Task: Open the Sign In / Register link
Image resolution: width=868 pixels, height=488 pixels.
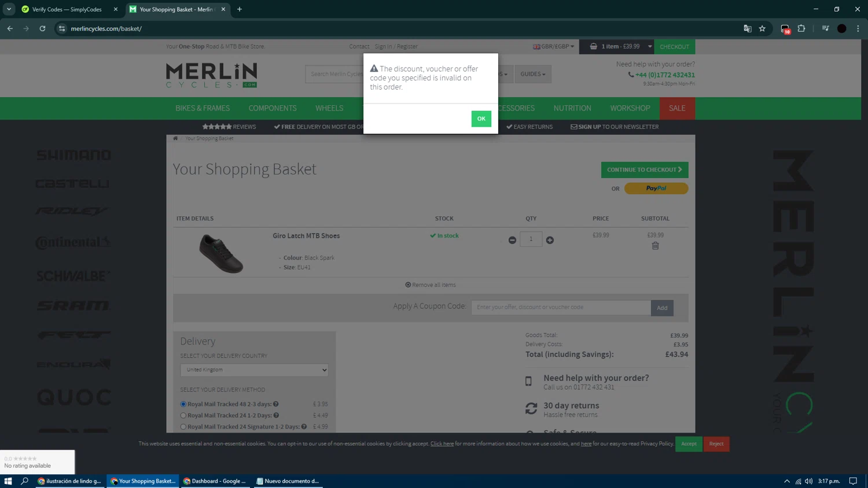Action: 396,46
